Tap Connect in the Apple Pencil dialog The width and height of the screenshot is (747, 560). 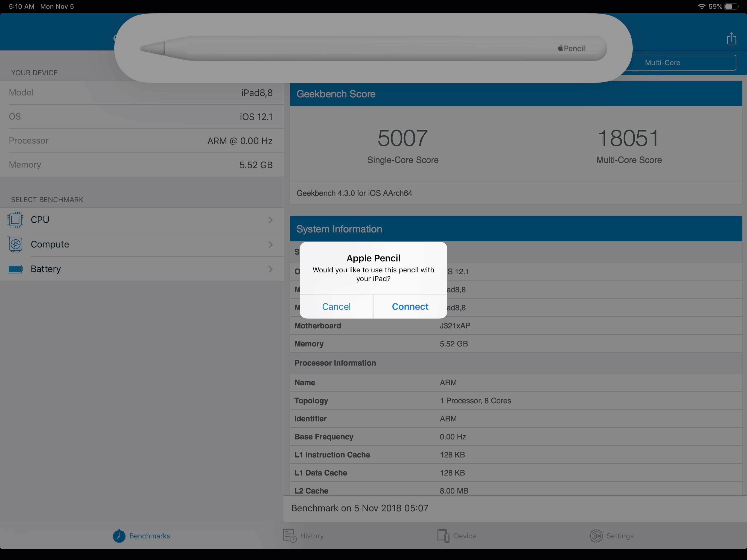[410, 306]
